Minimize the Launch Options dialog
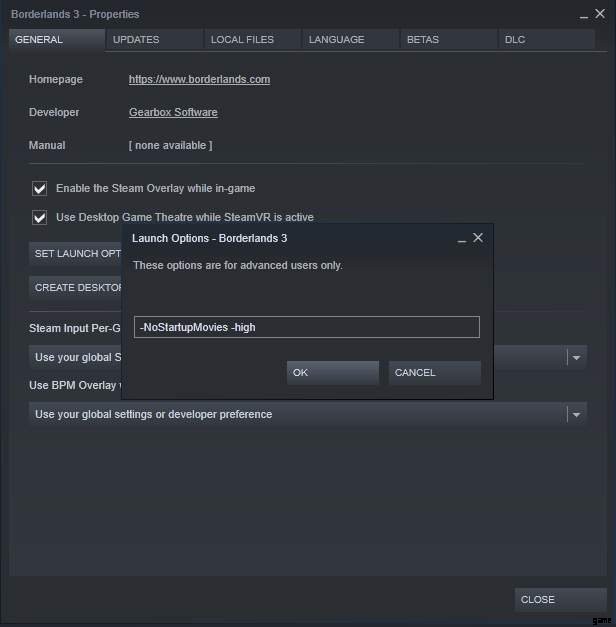 462,239
